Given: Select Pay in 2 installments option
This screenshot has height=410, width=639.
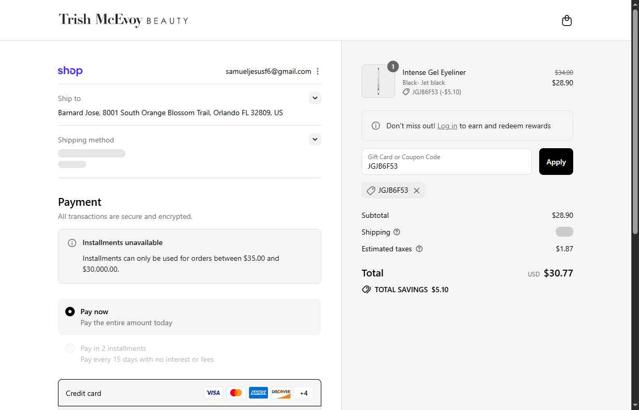Looking at the screenshot, I should [70, 348].
